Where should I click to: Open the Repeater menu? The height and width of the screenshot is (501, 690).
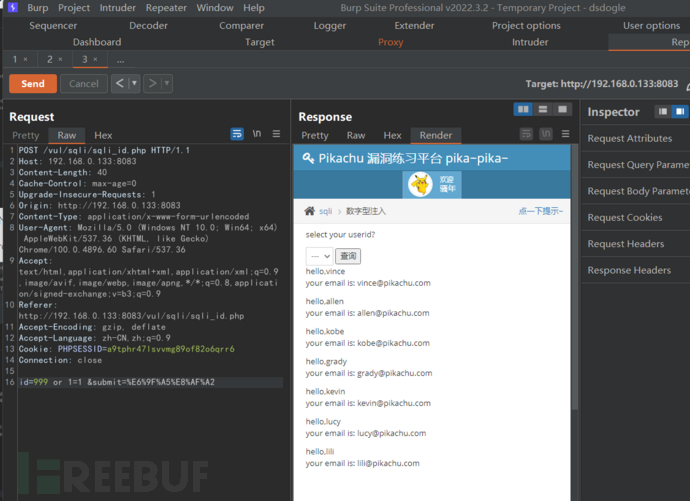point(166,8)
